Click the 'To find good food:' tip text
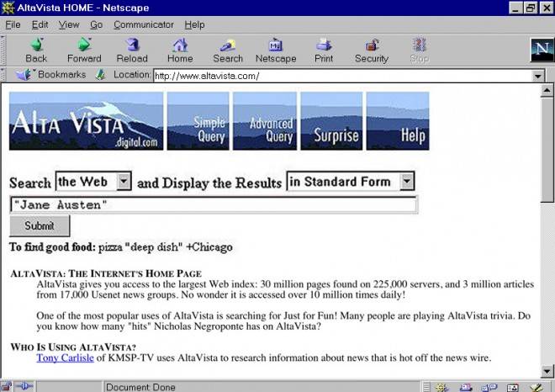 coord(52,246)
